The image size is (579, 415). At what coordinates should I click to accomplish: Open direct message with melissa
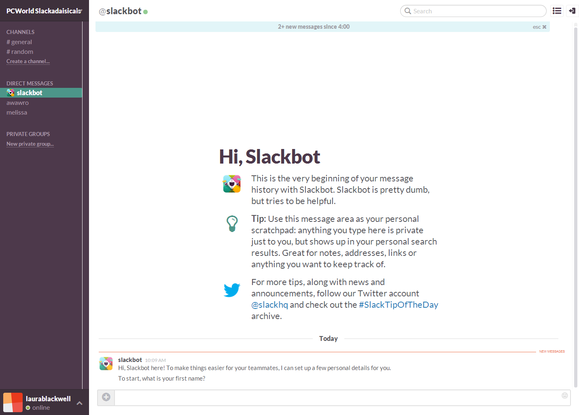pos(17,112)
